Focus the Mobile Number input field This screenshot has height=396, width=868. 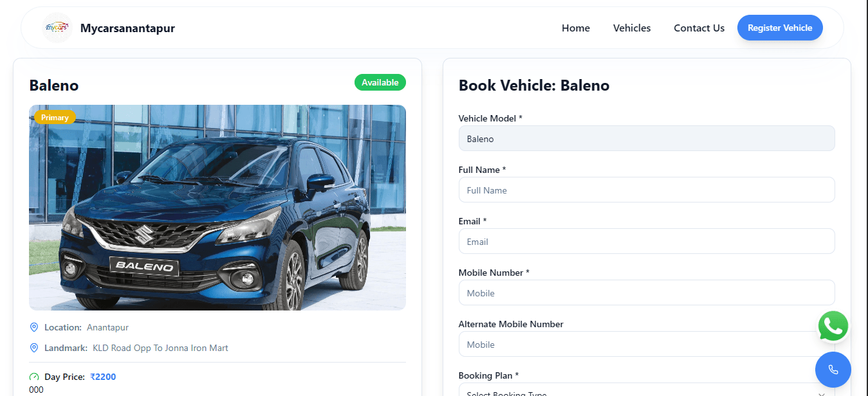coord(647,292)
